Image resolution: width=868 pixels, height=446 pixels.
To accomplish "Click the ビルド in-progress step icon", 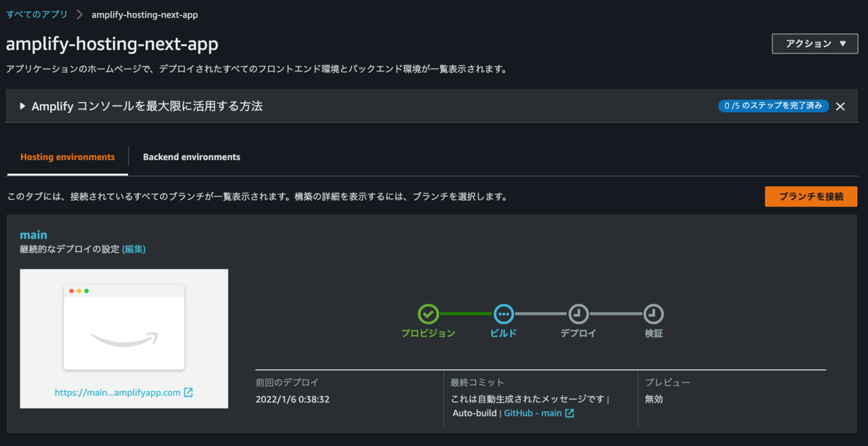I will (x=503, y=314).
